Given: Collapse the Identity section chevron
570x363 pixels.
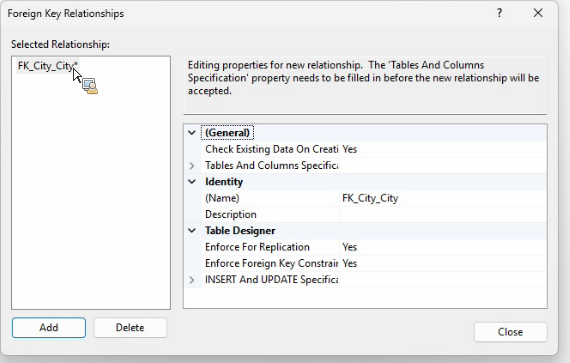Looking at the screenshot, I should pos(192,182).
